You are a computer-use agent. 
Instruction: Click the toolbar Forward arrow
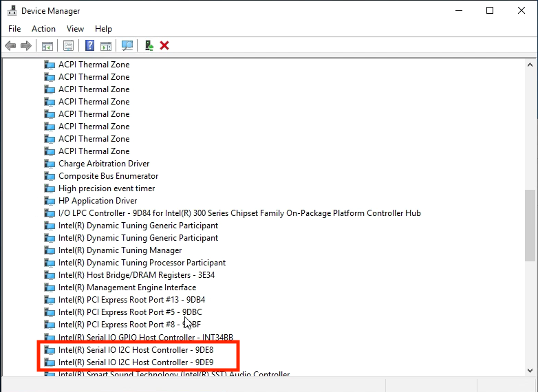(x=26, y=45)
